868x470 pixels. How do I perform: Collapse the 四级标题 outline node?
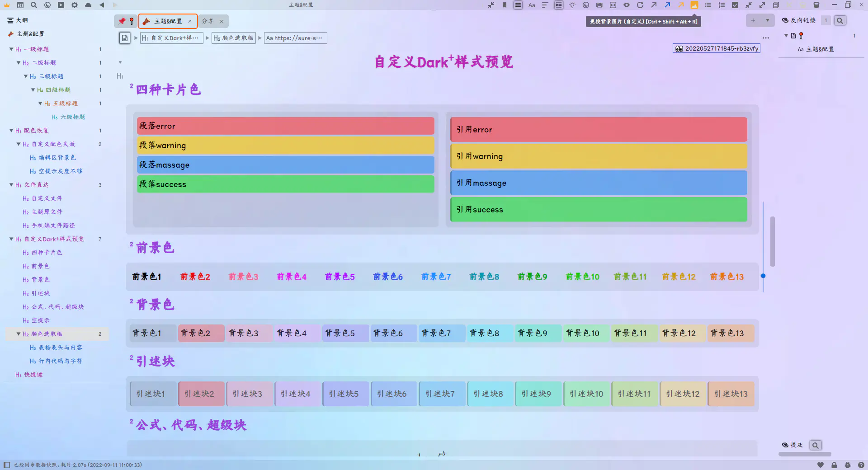tap(33, 90)
